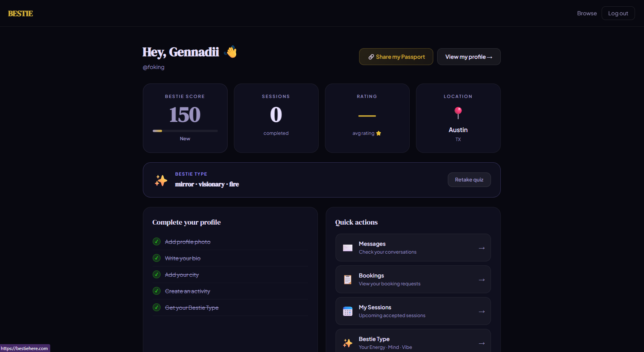Open Bookings quick action
This screenshot has width=644, height=352.
pyautogui.click(x=413, y=279)
